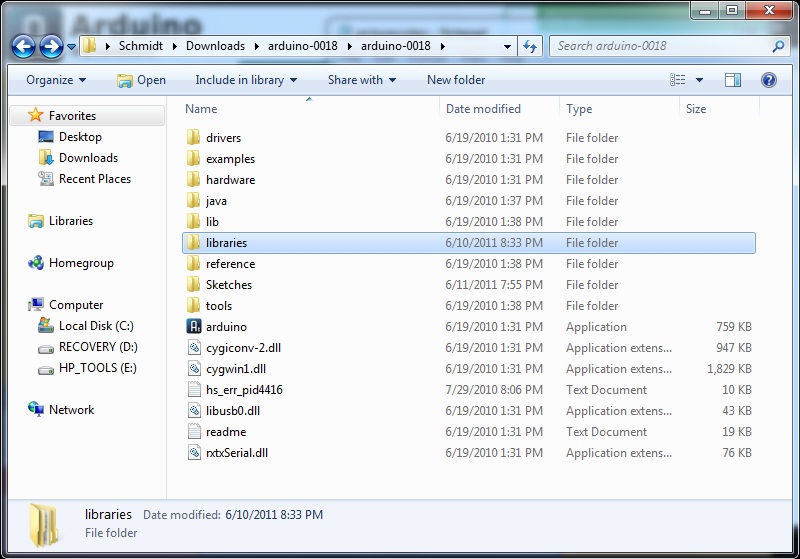Screen dimensions: 800x559
Task: Open the More view options dropdown arrow
Action: 699,80
